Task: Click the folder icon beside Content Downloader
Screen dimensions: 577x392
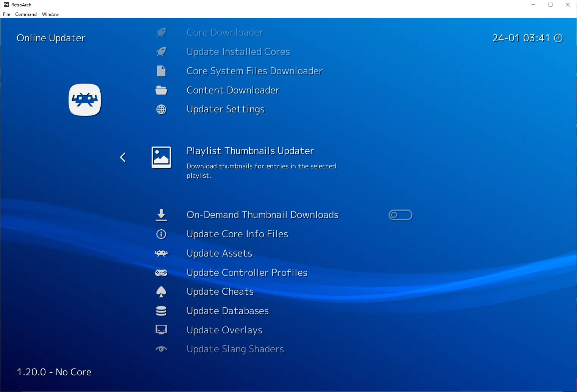Action: [161, 90]
